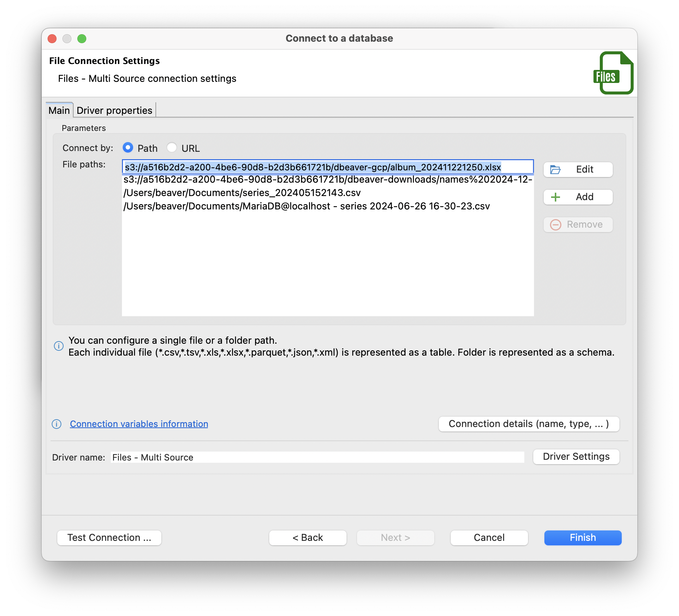The image size is (679, 616).
Task: Click the info icon beside the file configuration hint
Action: coord(58,346)
